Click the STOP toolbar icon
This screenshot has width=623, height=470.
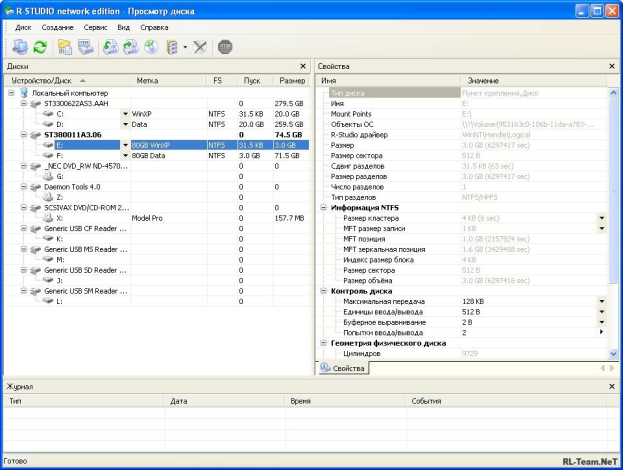click(x=225, y=47)
